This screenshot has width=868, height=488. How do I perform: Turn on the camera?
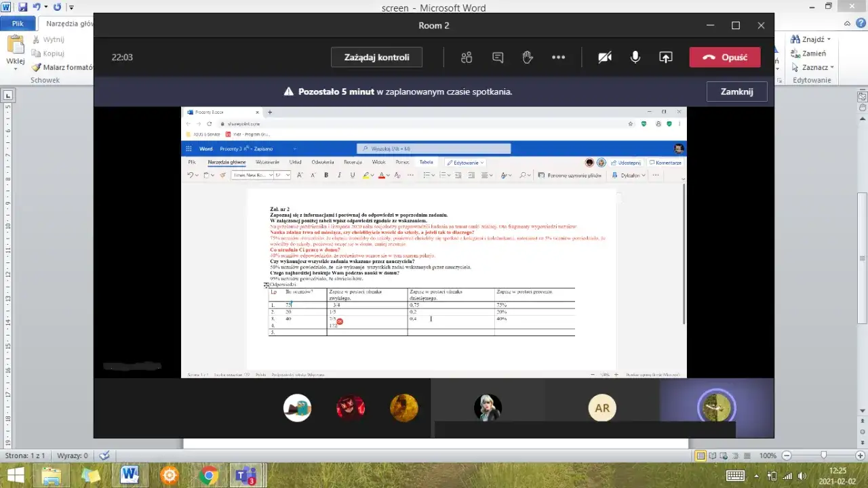604,58
